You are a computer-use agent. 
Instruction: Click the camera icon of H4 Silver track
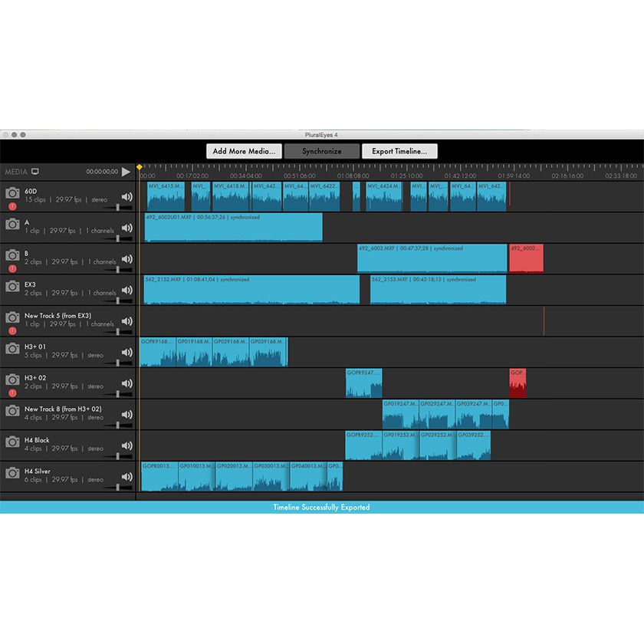(12, 473)
